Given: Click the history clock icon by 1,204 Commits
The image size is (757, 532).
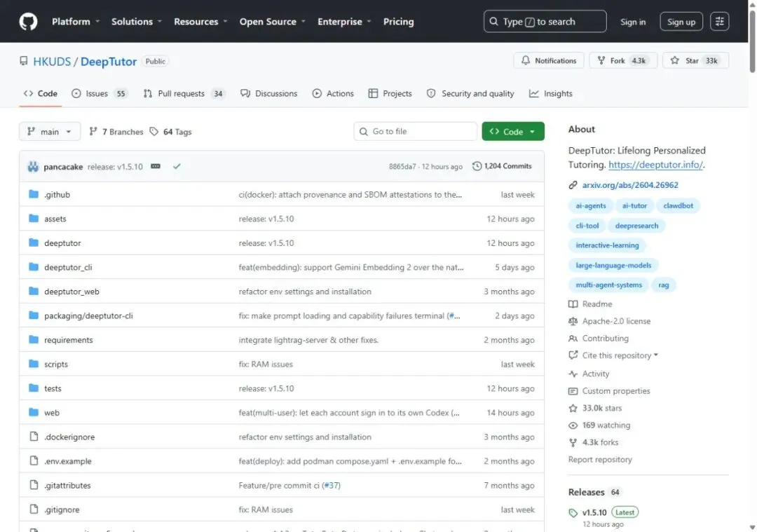Looking at the screenshot, I should pos(477,166).
